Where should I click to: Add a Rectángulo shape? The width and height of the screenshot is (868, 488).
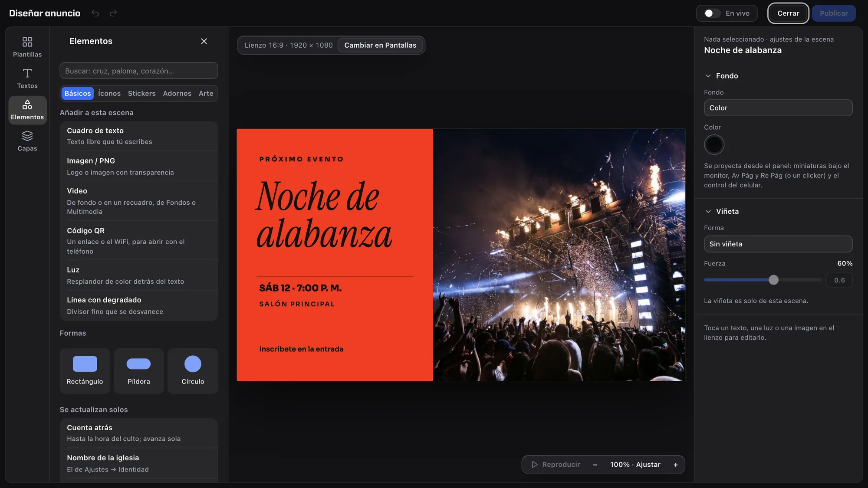point(85,371)
